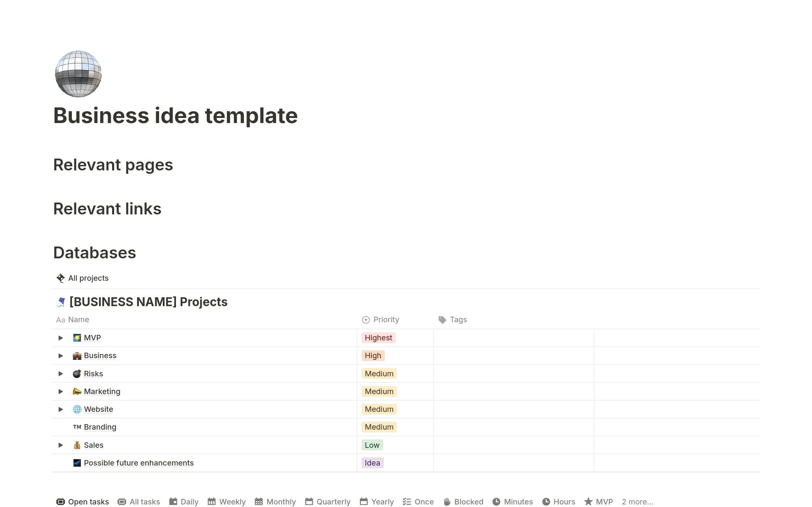Viewport: 812px width, 507px height.
Task: Click the All projects pin icon
Action: click(61, 278)
